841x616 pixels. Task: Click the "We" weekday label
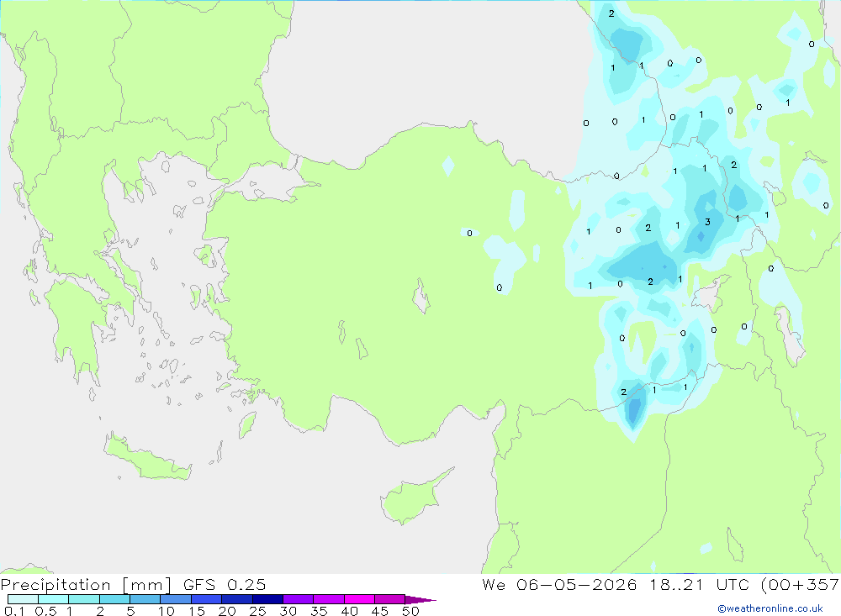pos(494,584)
